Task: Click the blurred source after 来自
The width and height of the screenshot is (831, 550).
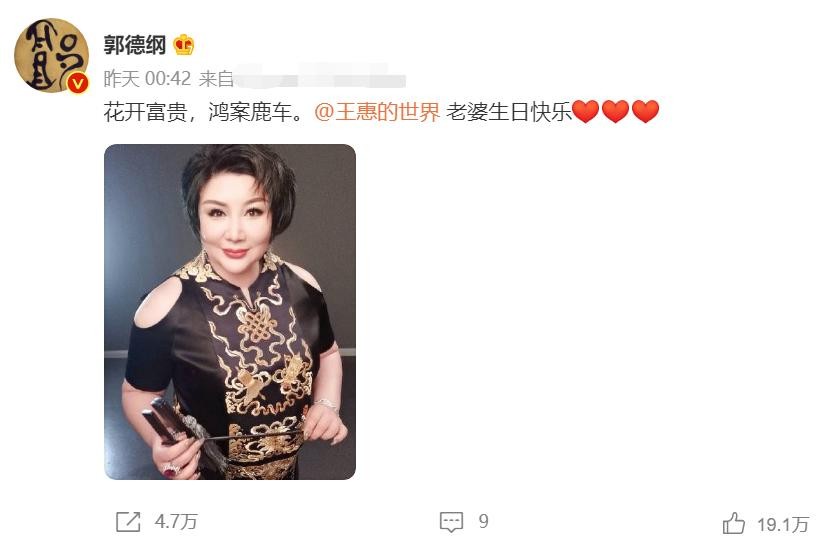Action: tap(320, 79)
